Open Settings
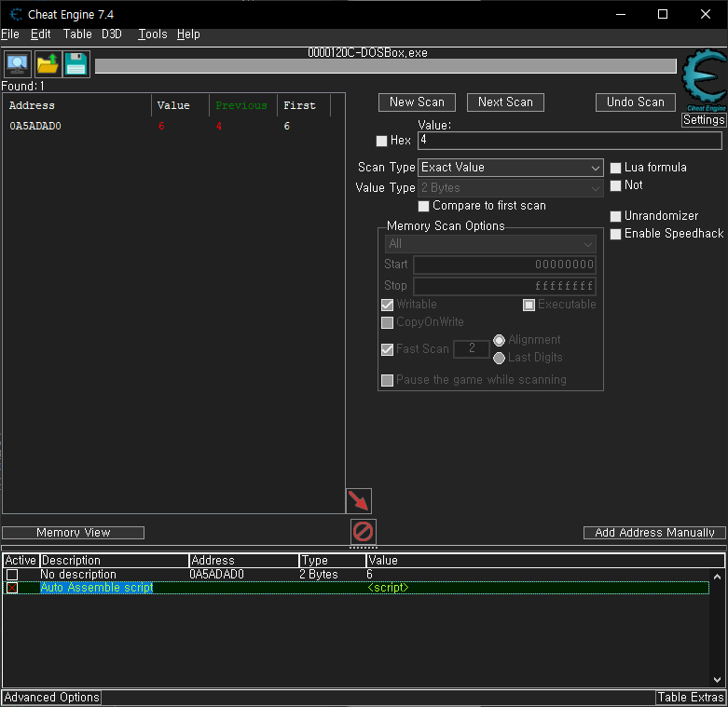This screenshot has width=728, height=707. point(704,119)
